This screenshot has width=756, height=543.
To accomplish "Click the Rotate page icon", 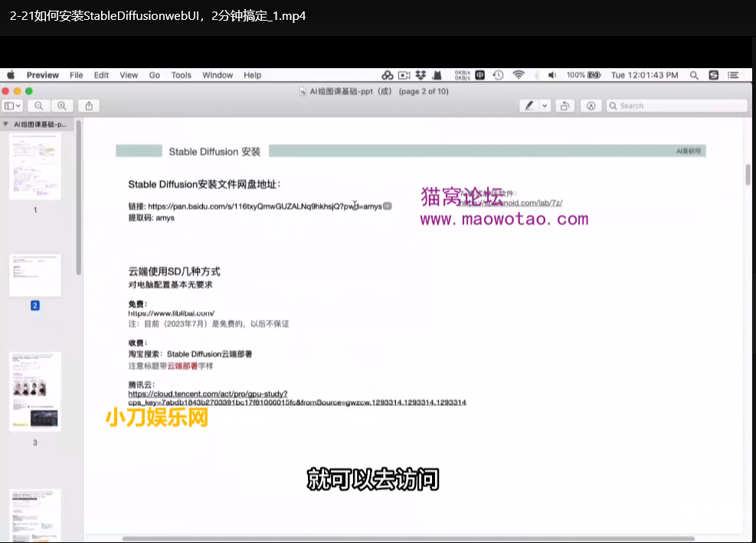I will coord(565,106).
